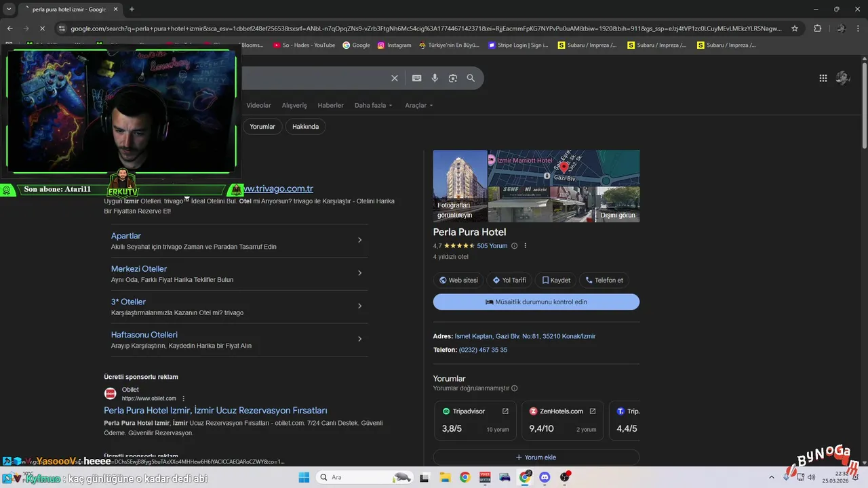This screenshot has height=488, width=868.
Task: Open the Chrome extensions puzzle icon
Action: tap(817, 28)
